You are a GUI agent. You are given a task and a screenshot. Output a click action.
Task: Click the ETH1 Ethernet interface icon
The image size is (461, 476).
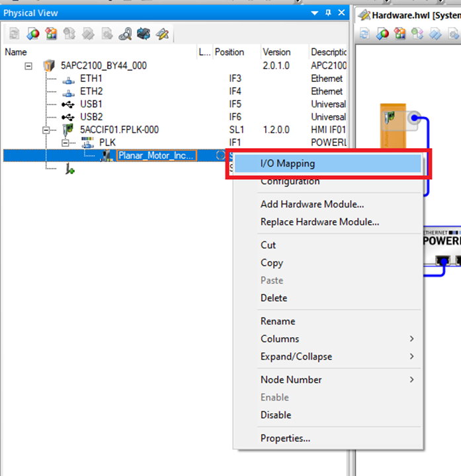click(68, 79)
